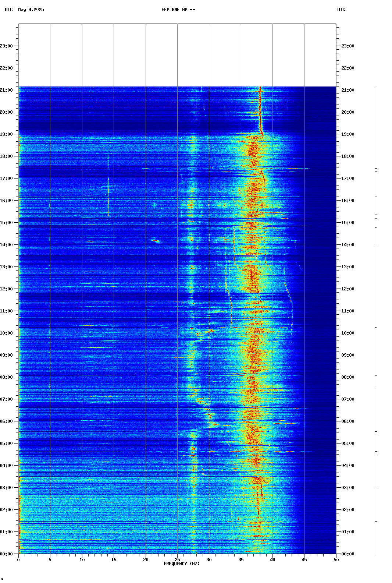The height and width of the screenshot is (583, 392).
Task: Click the '25' frequency tick label
Action: point(177,560)
